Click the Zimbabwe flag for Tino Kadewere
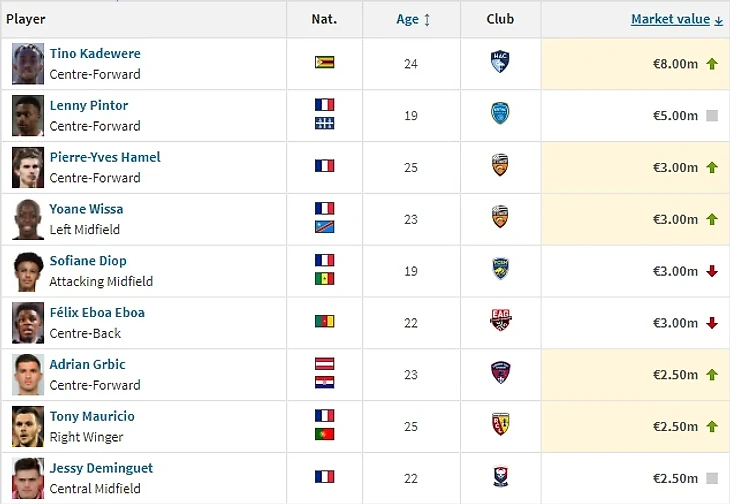Image resolution: width=730 pixels, height=504 pixels. pyautogui.click(x=324, y=62)
